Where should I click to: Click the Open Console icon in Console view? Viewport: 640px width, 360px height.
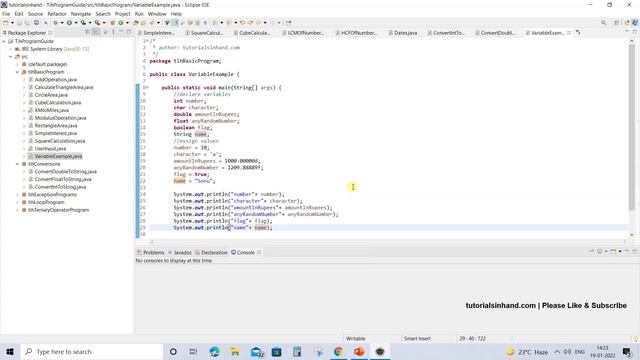(x=613, y=251)
